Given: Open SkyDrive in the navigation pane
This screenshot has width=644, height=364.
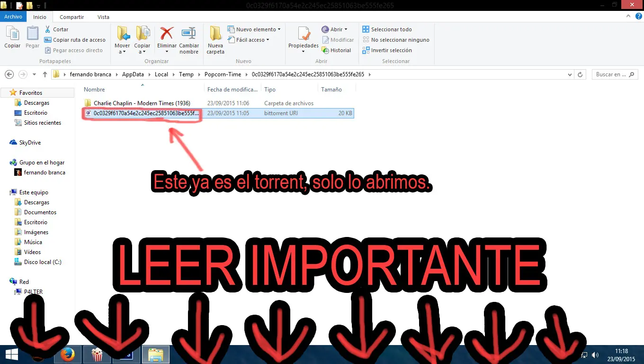Looking at the screenshot, I should point(30,143).
